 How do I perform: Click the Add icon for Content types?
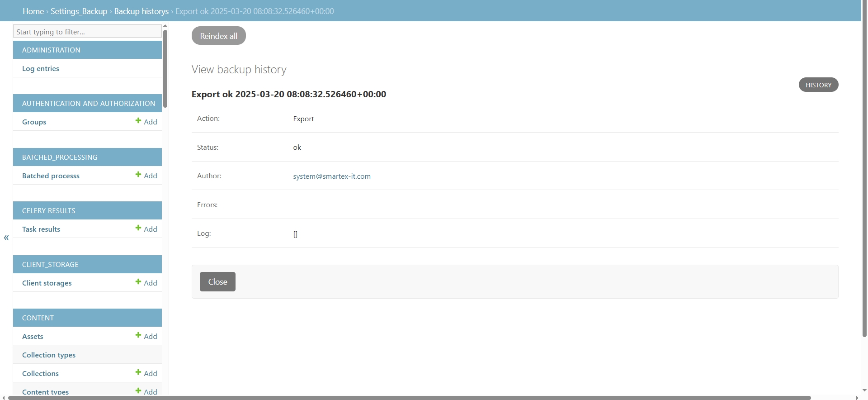146,391
